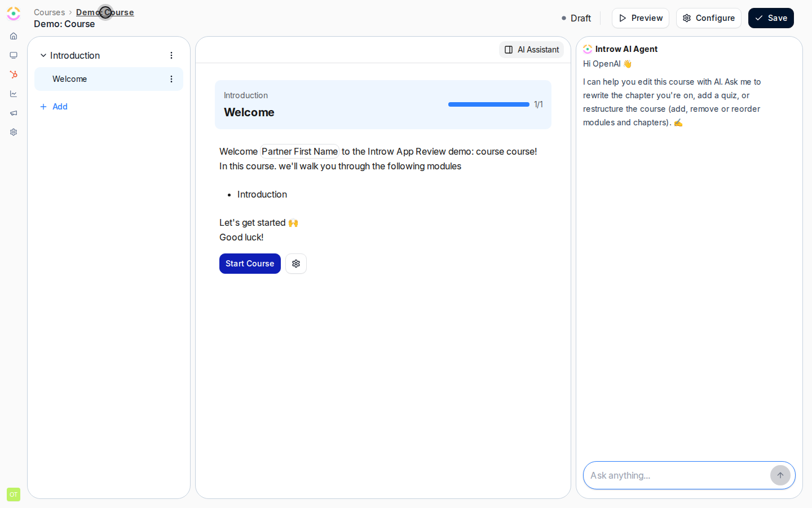Send message with the arrow-up button
Image resolution: width=812 pixels, height=508 pixels.
click(x=780, y=475)
